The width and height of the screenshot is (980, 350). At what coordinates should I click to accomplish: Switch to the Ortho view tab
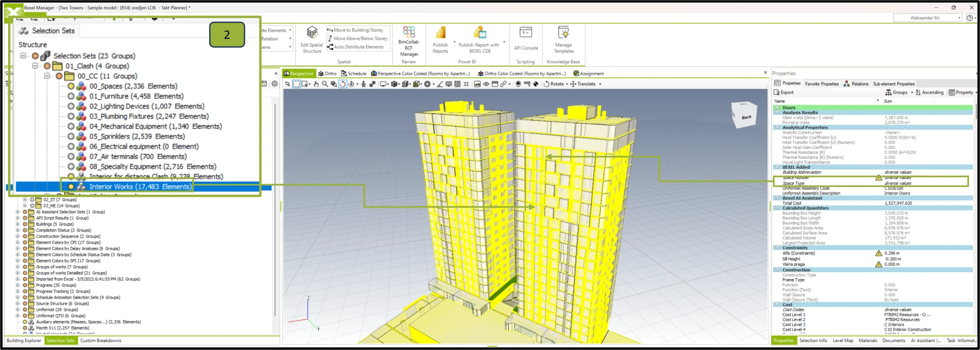327,74
